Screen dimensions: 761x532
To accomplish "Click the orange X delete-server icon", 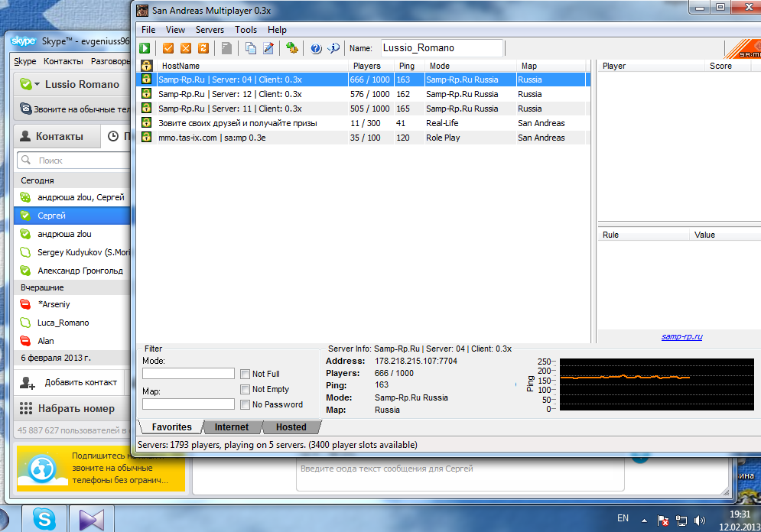I will [186, 48].
